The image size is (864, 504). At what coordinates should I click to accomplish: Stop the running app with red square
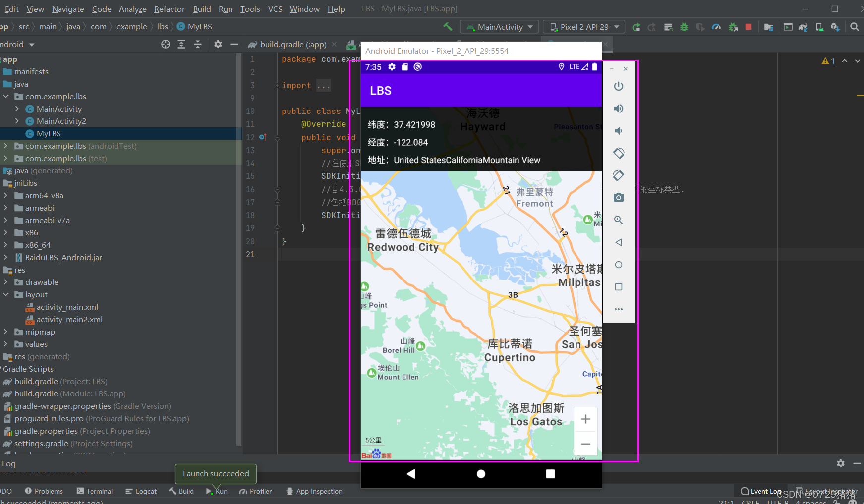pyautogui.click(x=749, y=27)
